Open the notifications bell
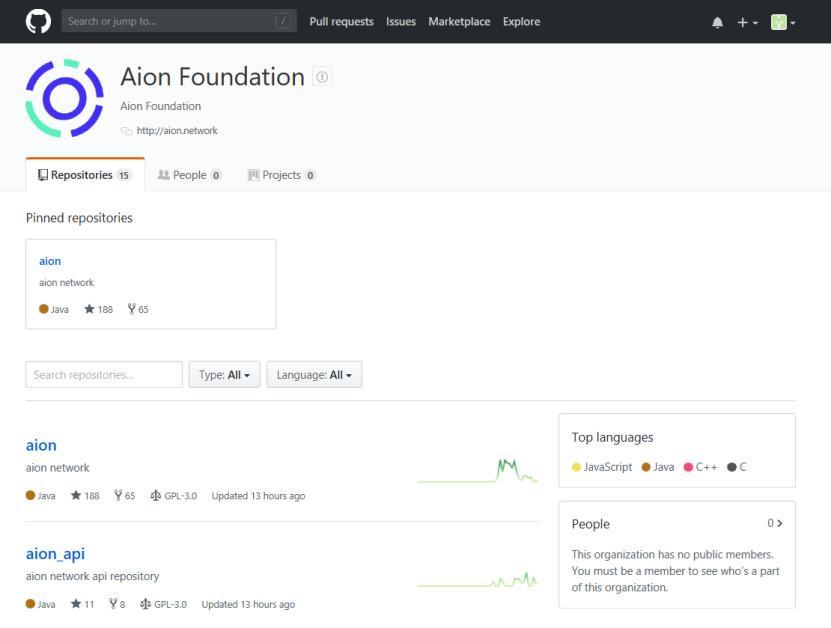 717,22
